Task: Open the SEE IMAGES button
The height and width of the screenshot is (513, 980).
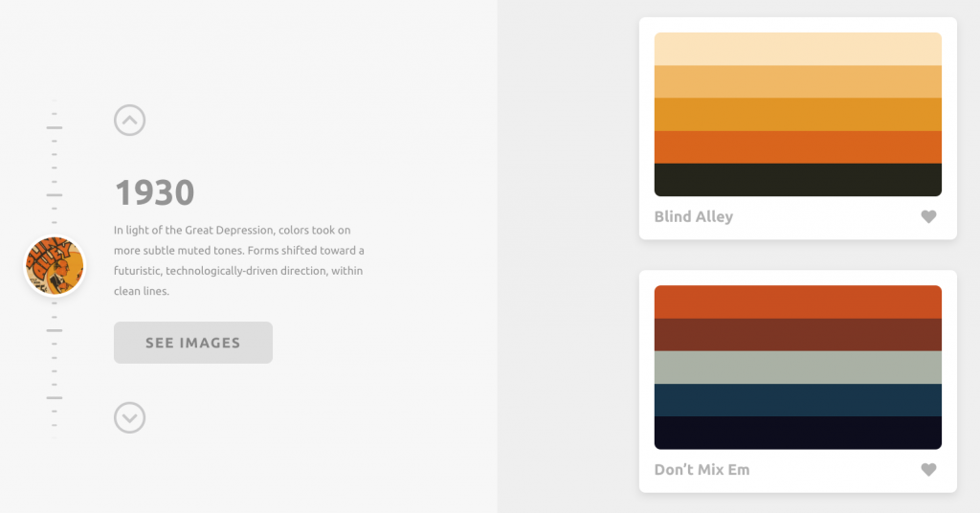Action: pos(193,343)
